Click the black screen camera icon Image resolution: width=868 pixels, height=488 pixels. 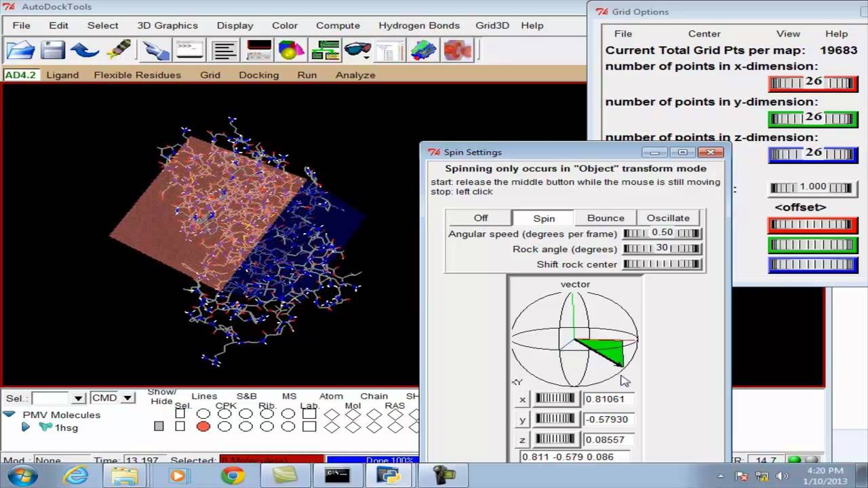pos(259,50)
